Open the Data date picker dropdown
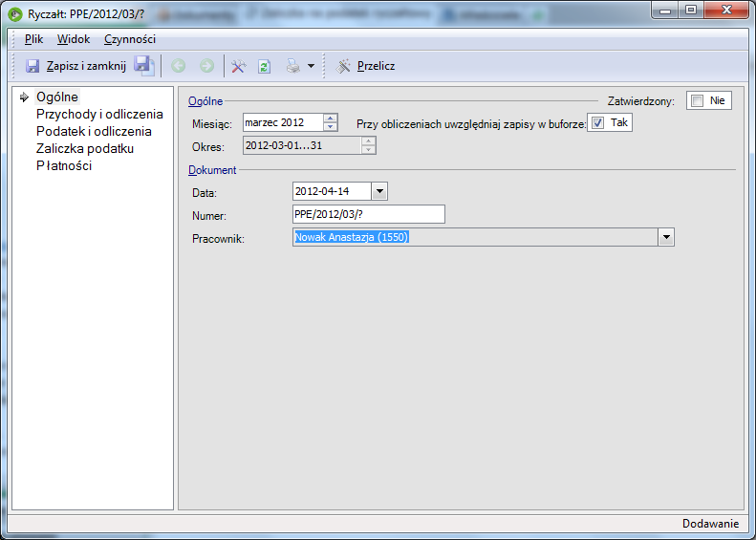 click(x=379, y=191)
